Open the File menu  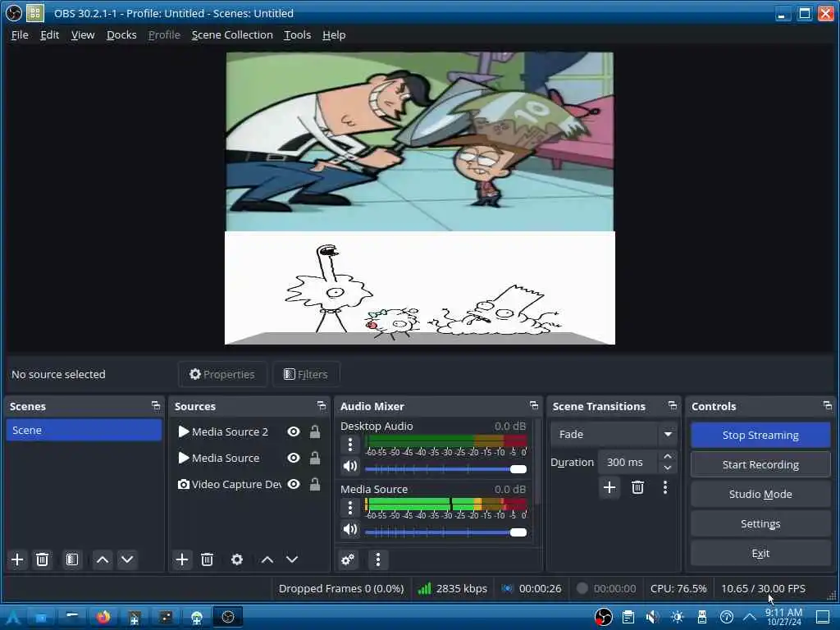20,34
